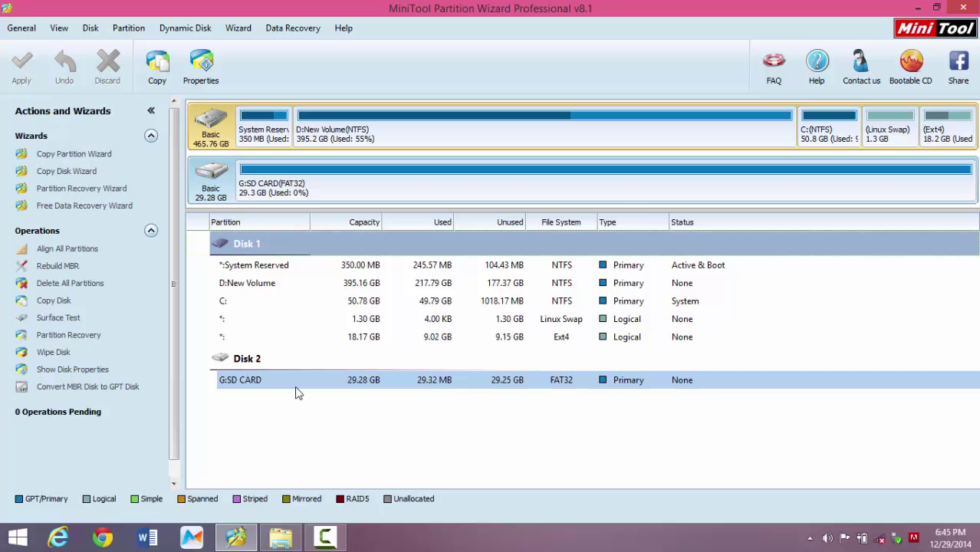The height and width of the screenshot is (552, 980).
Task: Open the Windows Start button
Action: coord(18,537)
